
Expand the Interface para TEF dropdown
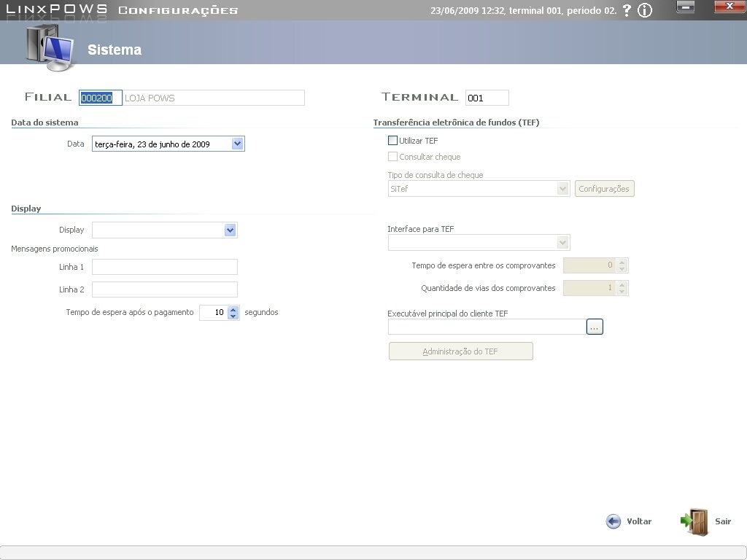[562, 243]
